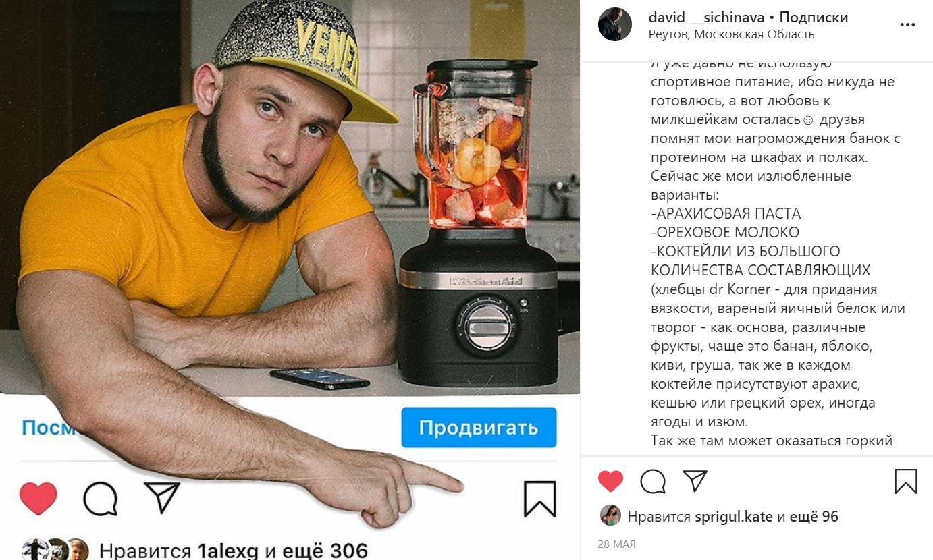
Task: View the other 96 likes list
Action: point(814,517)
